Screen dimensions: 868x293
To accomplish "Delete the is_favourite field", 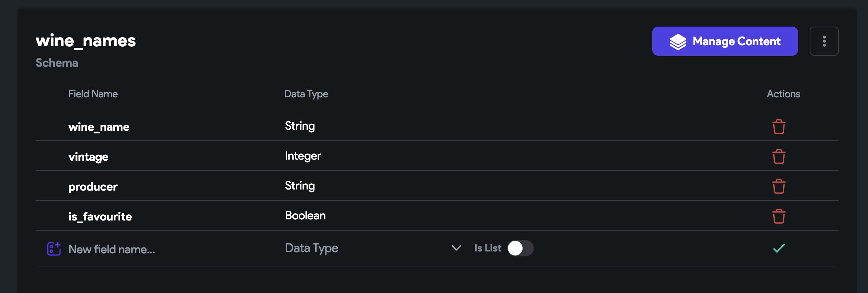I will (x=779, y=216).
